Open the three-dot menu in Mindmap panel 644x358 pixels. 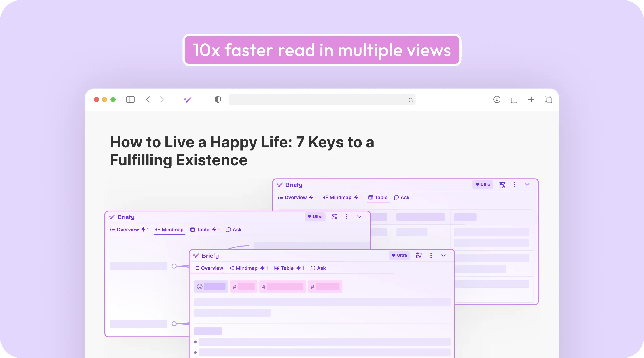click(x=347, y=217)
